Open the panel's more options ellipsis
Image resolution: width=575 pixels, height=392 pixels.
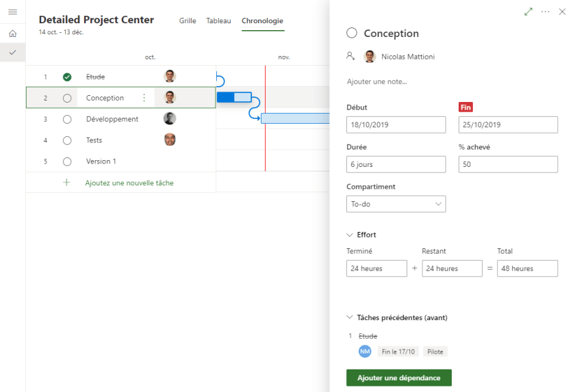[546, 12]
